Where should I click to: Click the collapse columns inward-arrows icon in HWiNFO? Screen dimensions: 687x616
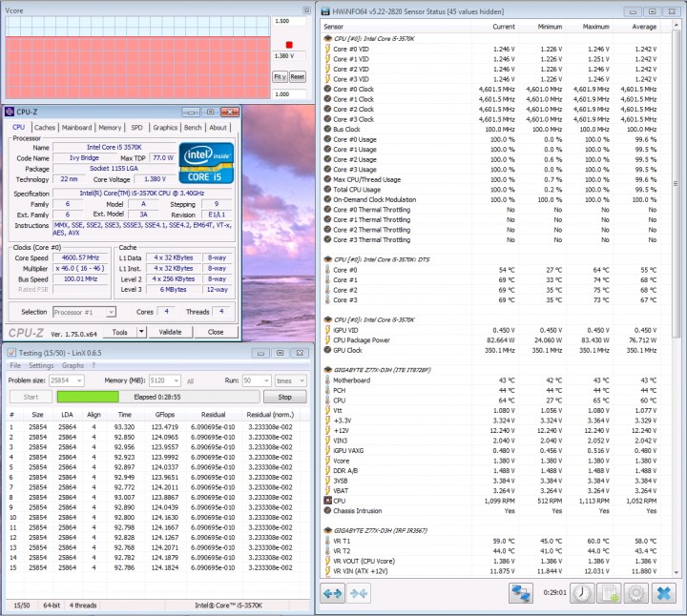click(359, 594)
